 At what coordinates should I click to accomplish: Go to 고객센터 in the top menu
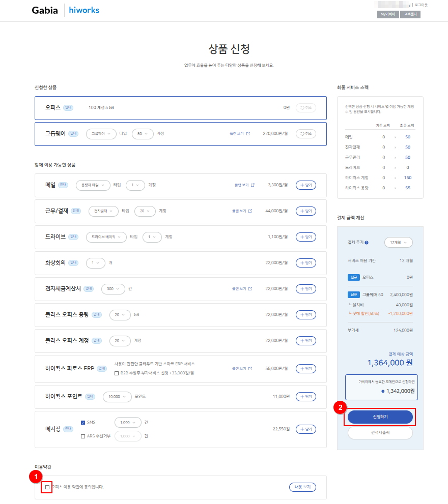click(410, 14)
